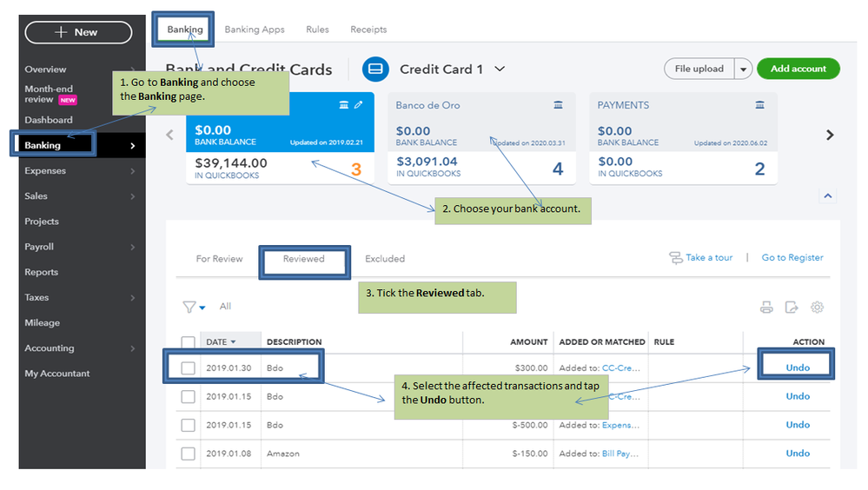
Task: Collapse account cards with up chevron
Action: pos(827,196)
